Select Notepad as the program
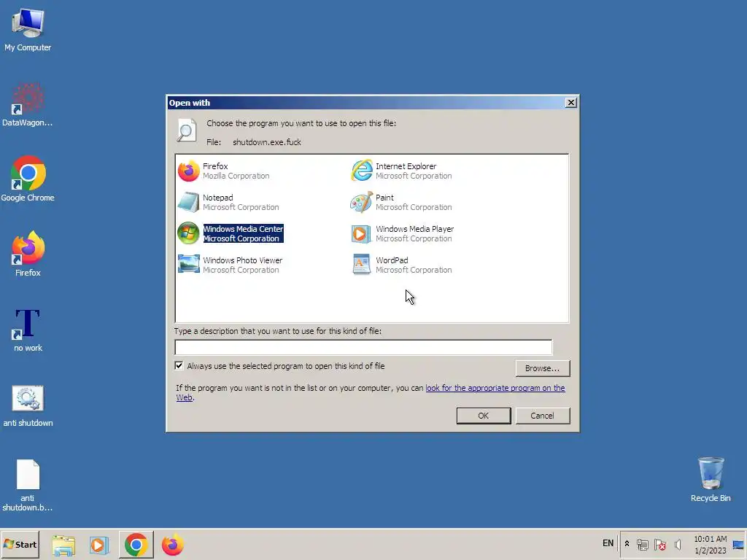Screen dimensions: 747x560 tap(228, 203)
